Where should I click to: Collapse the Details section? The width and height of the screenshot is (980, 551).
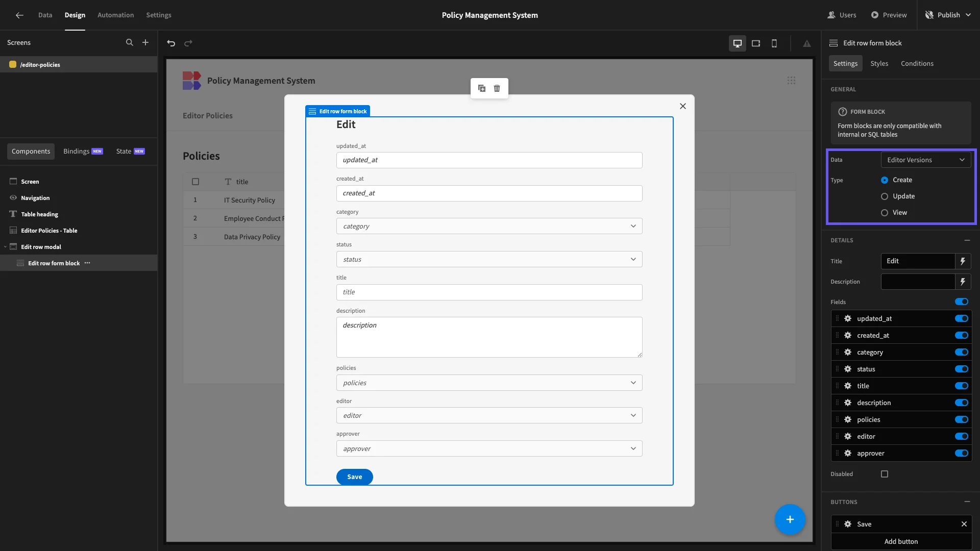pos(967,240)
